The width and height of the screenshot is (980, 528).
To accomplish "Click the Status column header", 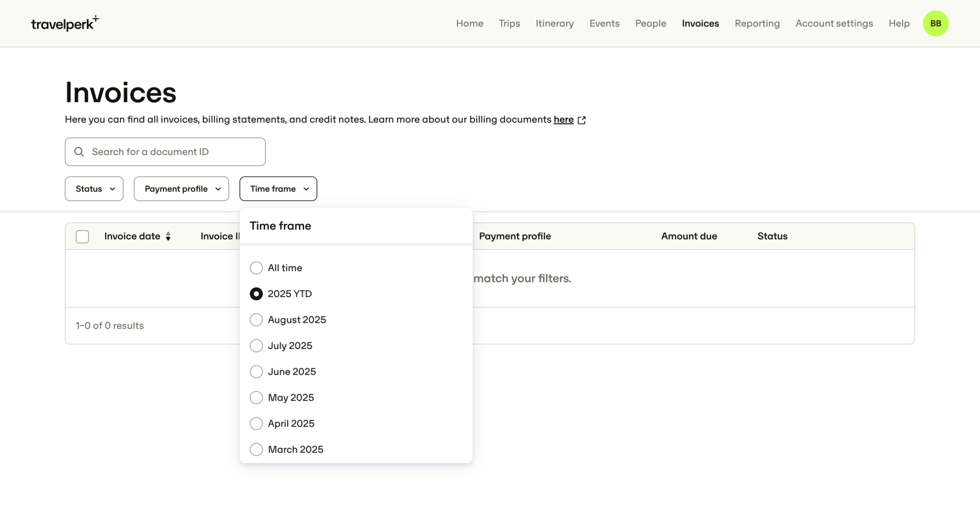I will point(773,236).
